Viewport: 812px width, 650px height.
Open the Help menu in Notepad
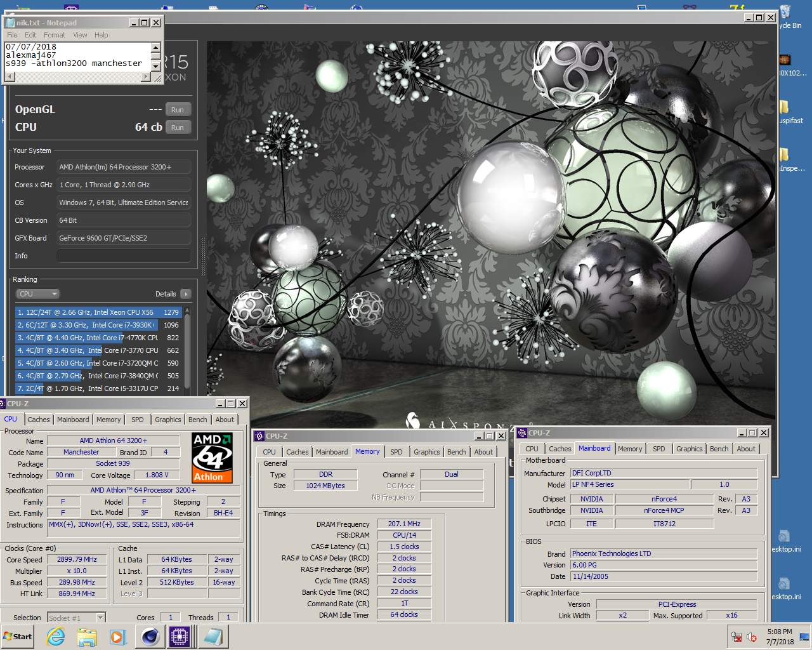(101, 35)
